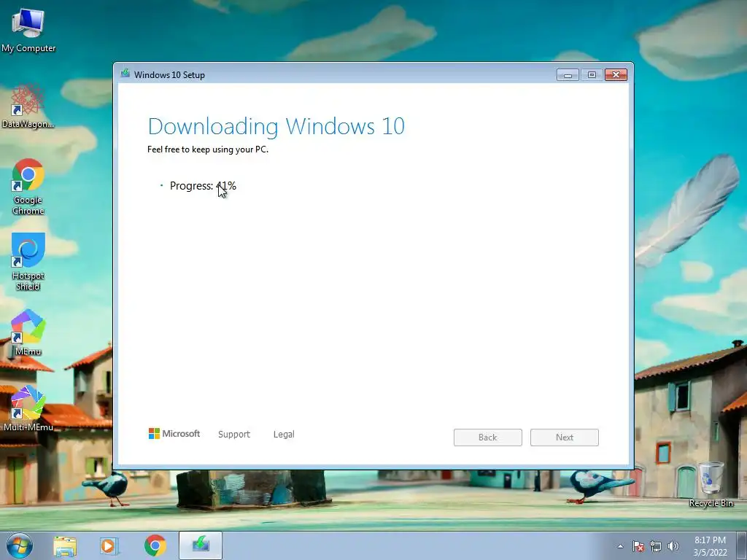Open the My Computer desktop icon

(28, 31)
